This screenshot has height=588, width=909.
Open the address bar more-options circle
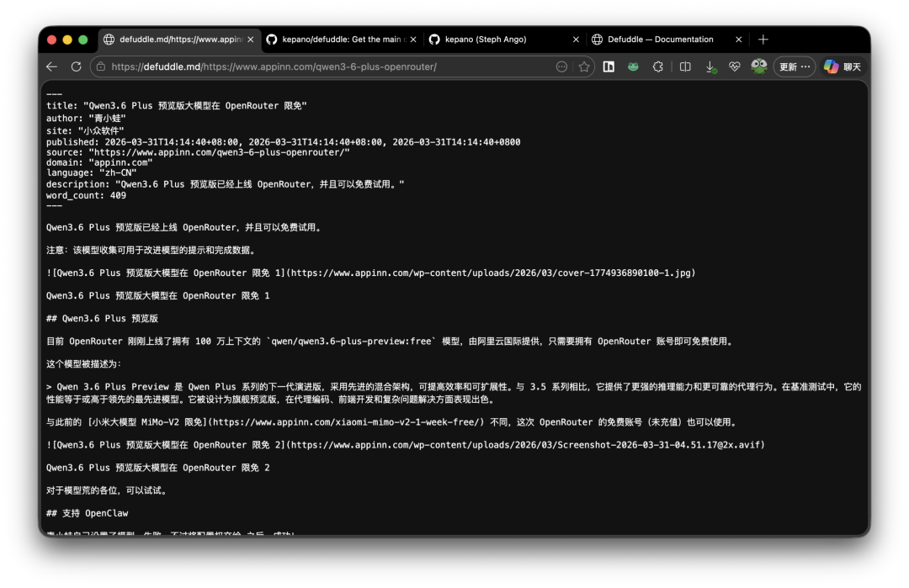[561, 66]
